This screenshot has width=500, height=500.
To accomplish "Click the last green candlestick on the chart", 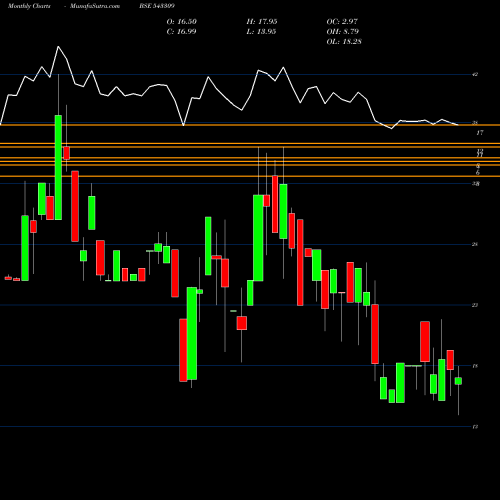I will click(x=458, y=381).
